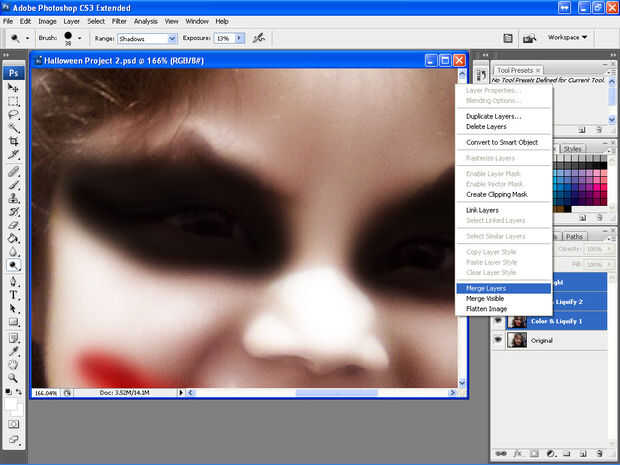This screenshot has height=465, width=620.
Task: Choose Convert to Smart Object
Action: (503, 142)
